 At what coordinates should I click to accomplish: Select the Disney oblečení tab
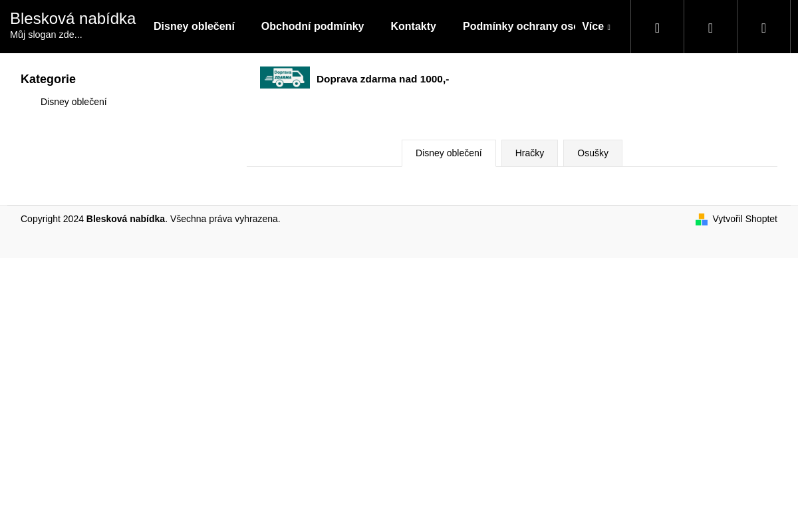pos(448,153)
